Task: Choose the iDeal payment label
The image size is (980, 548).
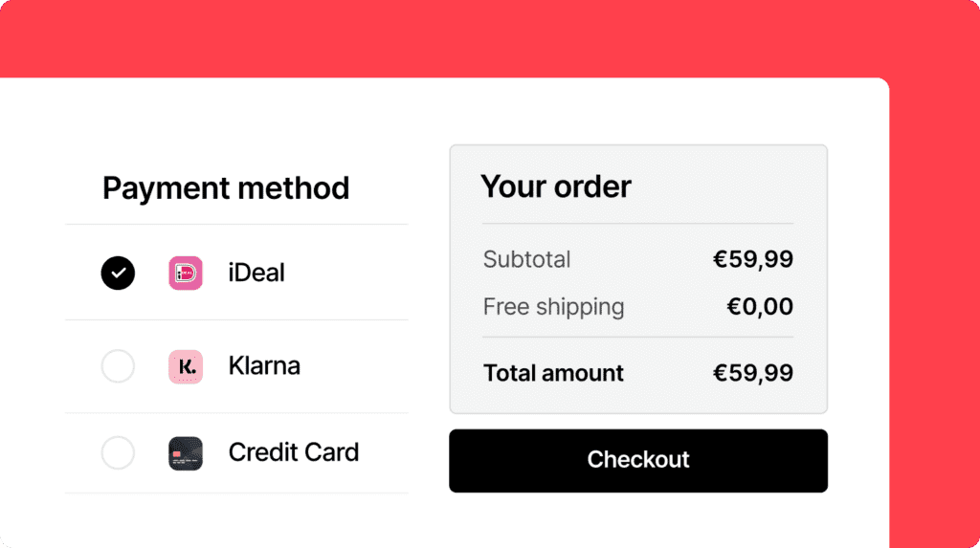Action: [256, 274]
